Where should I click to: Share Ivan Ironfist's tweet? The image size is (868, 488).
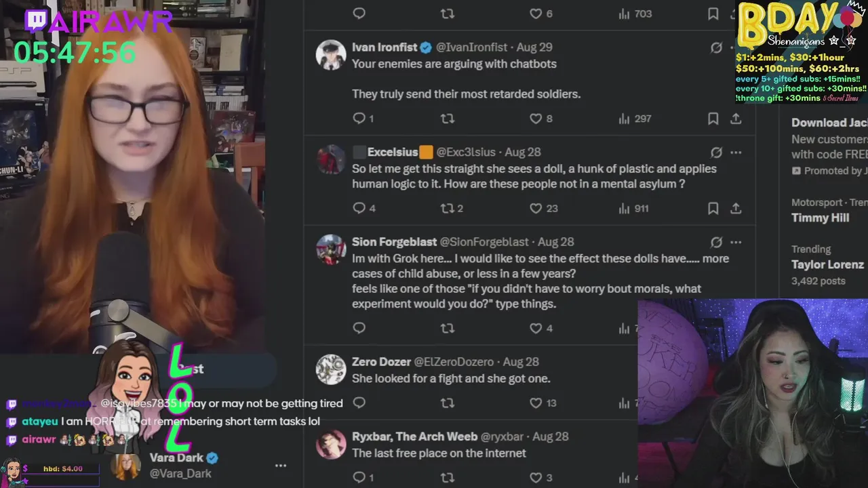coord(736,119)
